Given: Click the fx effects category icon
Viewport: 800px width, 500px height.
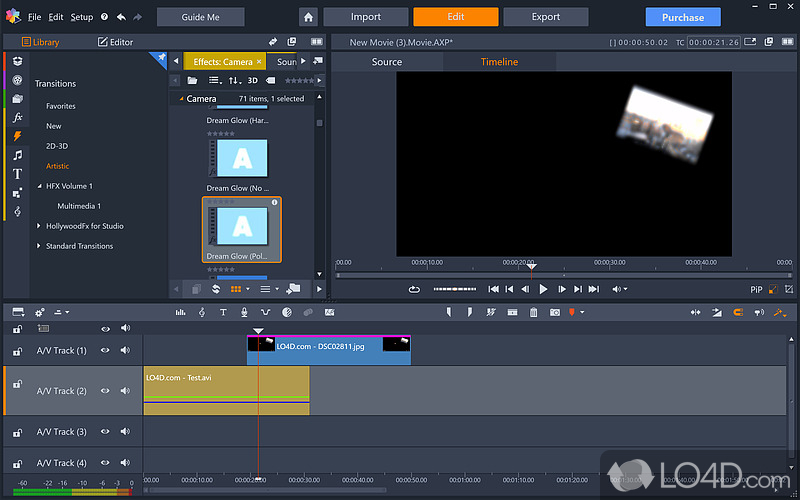Looking at the screenshot, I should pos(17,117).
